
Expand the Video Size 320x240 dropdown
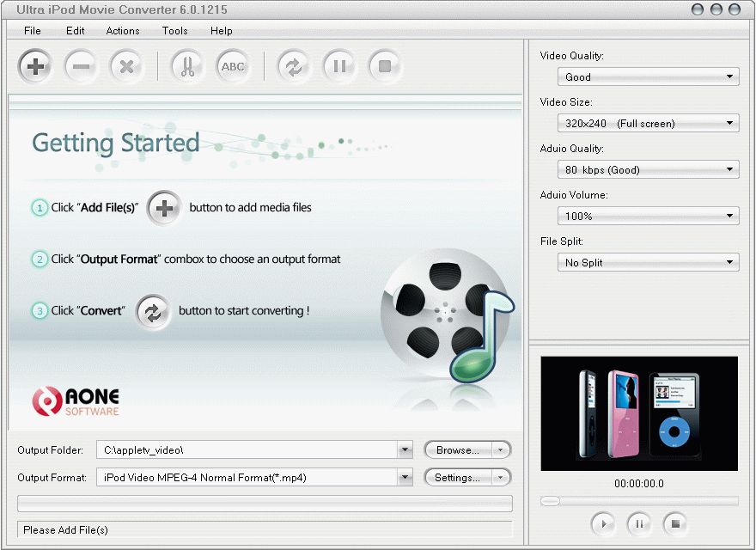(x=729, y=123)
